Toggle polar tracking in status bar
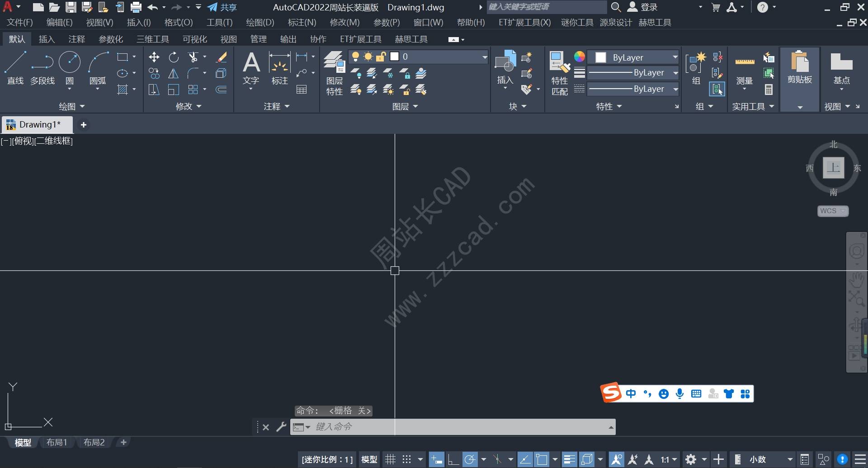868x468 pixels. (470, 459)
